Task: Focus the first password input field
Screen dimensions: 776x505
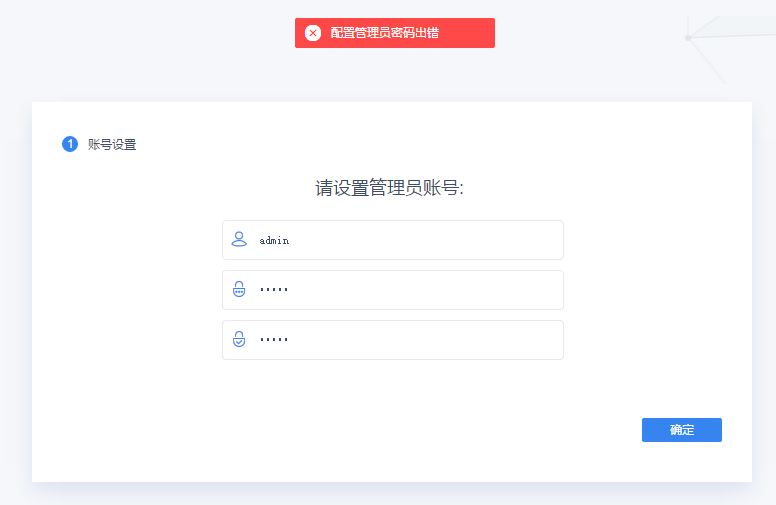Action: pyautogui.click(x=400, y=290)
